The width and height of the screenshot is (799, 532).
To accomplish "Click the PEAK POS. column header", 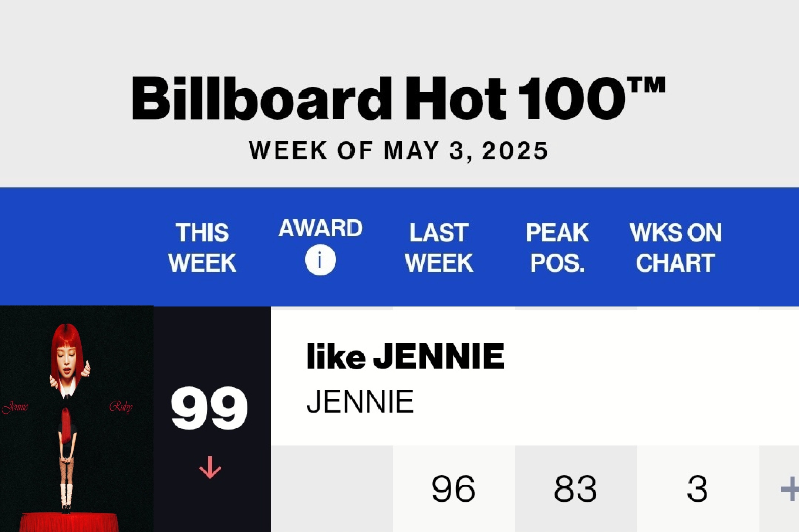I will tap(557, 248).
